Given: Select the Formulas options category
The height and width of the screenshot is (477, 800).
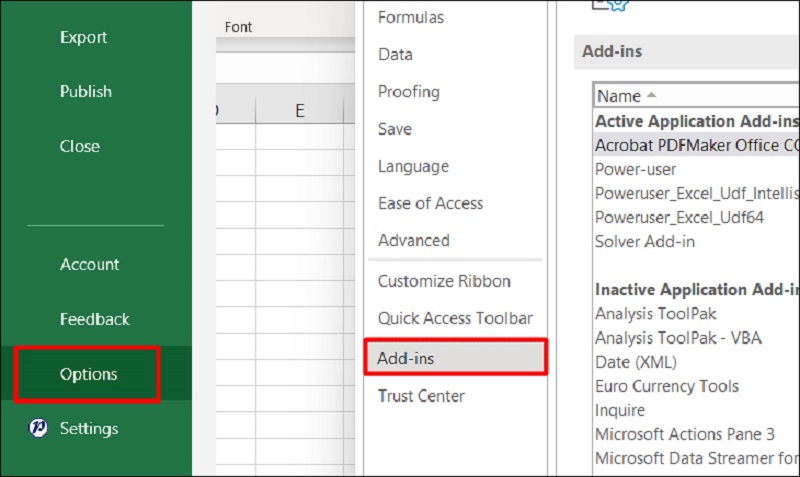Looking at the screenshot, I should tap(410, 17).
